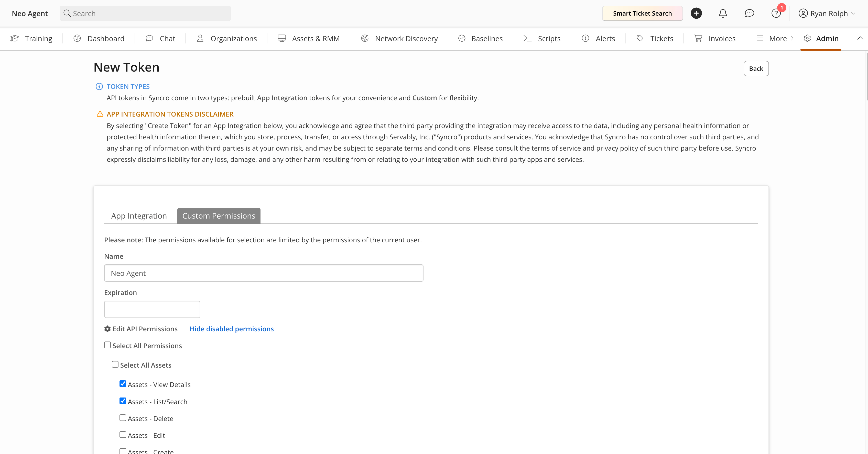Click the user avatar icon

pos(803,13)
